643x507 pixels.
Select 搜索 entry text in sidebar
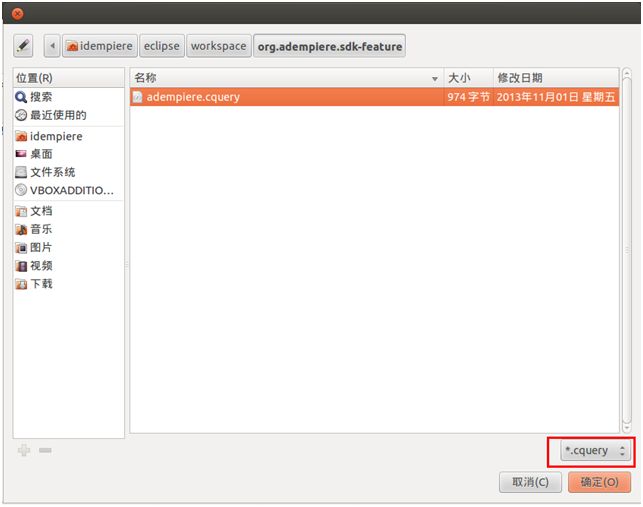[x=41, y=97]
